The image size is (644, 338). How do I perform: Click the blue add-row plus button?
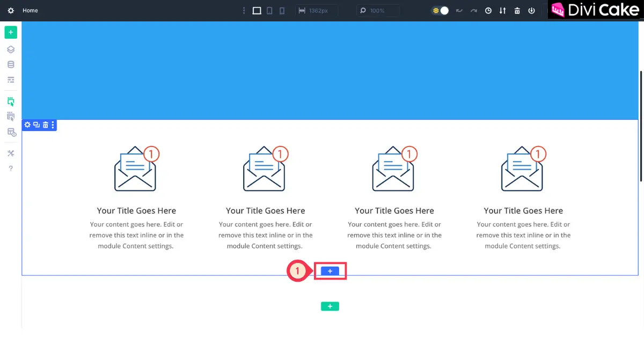tap(330, 271)
